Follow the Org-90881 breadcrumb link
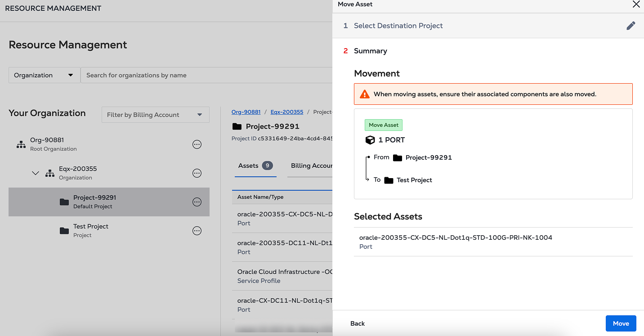 (x=246, y=112)
